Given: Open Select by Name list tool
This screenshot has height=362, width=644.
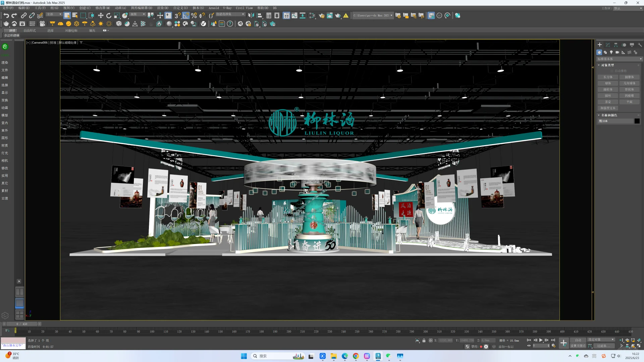Looking at the screenshot, I should 75,15.
